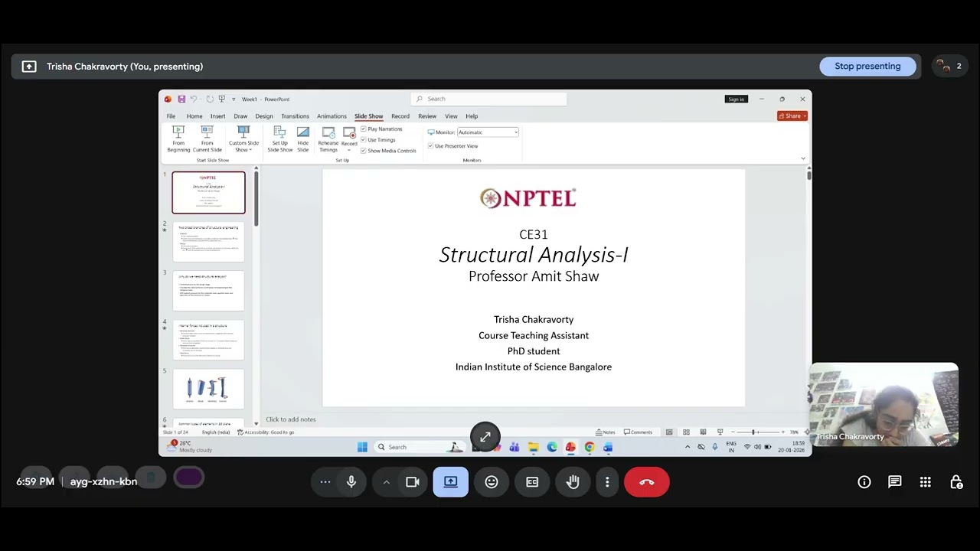
Task: Open the Animations tab
Action: (x=332, y=116)
